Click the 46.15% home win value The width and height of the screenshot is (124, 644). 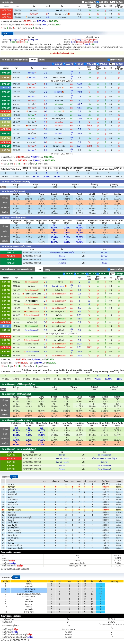(x=36, y=177)
